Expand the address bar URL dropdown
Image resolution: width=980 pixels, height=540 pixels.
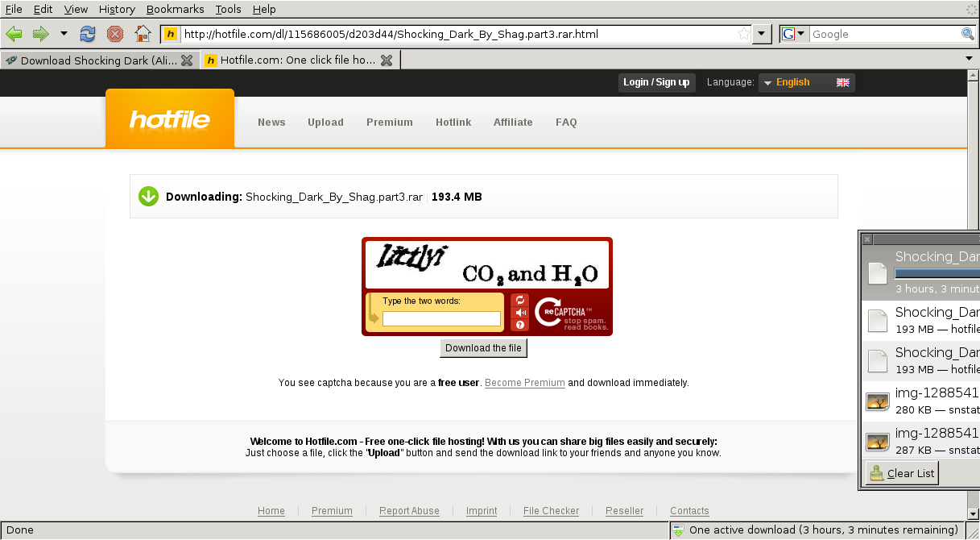[763, 35]
